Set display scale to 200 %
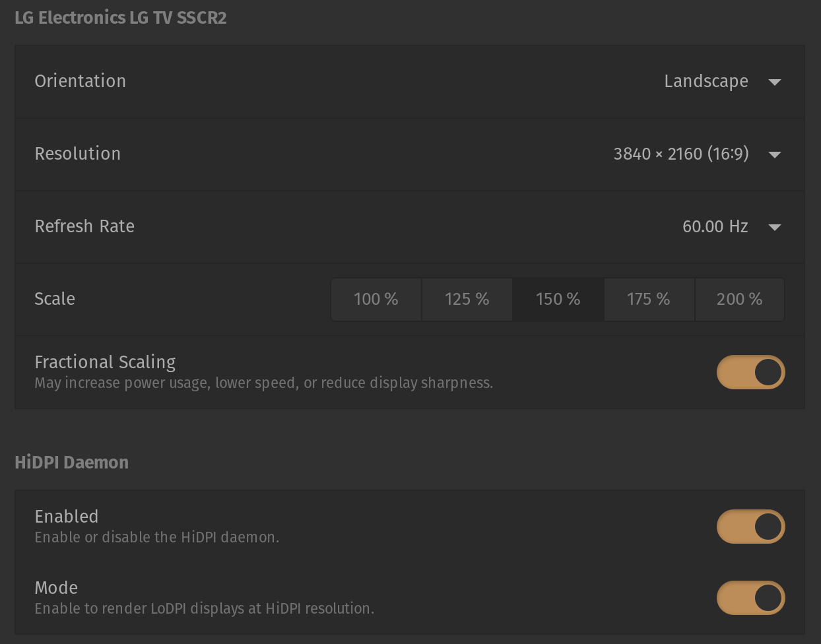 [x=739, y=299]
